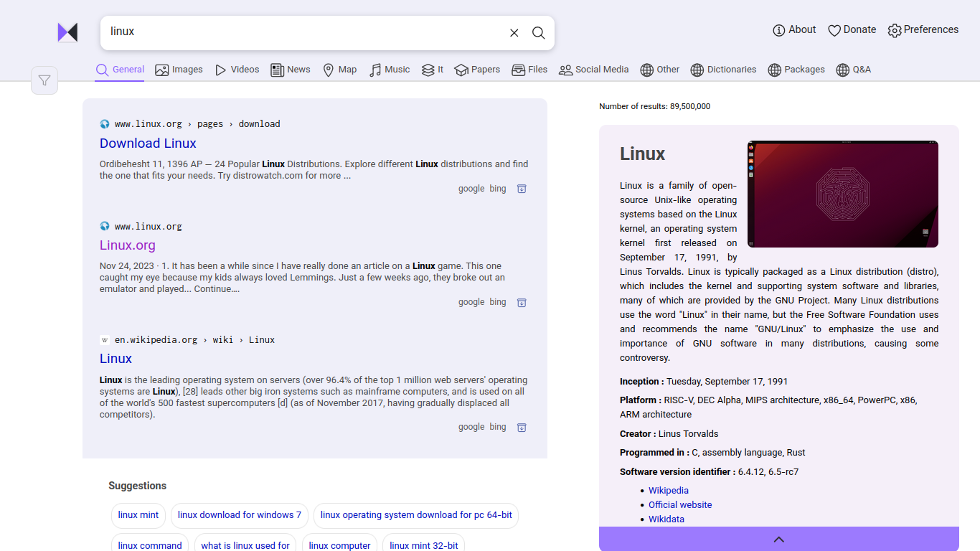Click bing engine under Wikipedia result
This screenshot has width=980, height=551.
(498, 427)
